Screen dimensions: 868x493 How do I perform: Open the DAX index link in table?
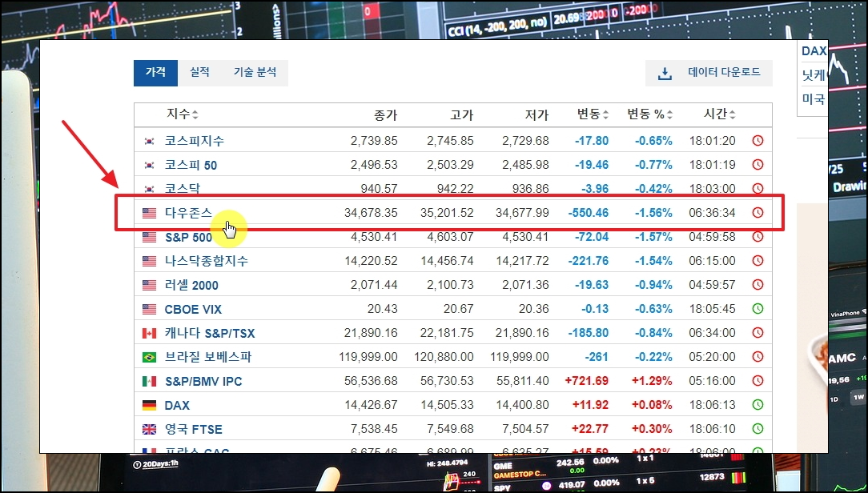[x=177, y=406]
